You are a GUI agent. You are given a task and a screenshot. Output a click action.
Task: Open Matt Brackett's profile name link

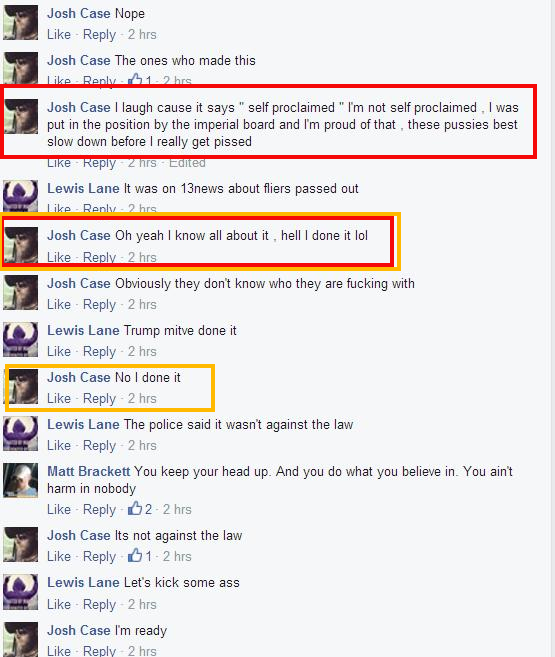point(88,471)
